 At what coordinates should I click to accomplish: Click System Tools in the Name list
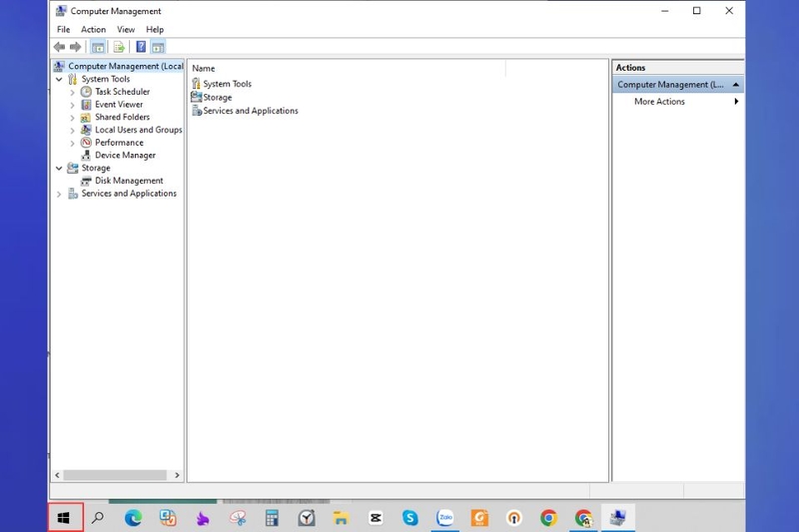(222, 84)
